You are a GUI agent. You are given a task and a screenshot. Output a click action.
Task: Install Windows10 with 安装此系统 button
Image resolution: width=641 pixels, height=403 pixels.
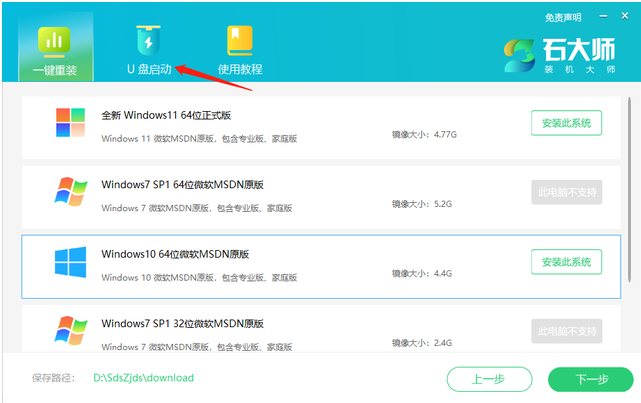click(x=567, y=262)
